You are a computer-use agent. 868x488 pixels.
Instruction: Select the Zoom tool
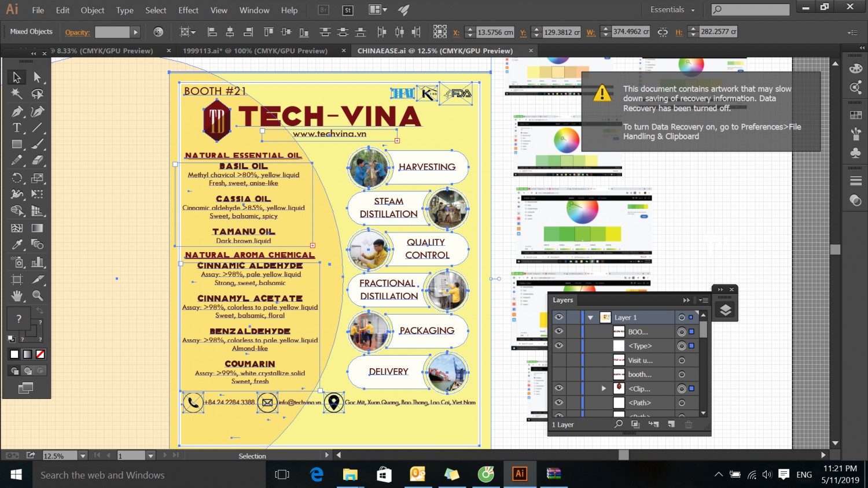(38, 296)
